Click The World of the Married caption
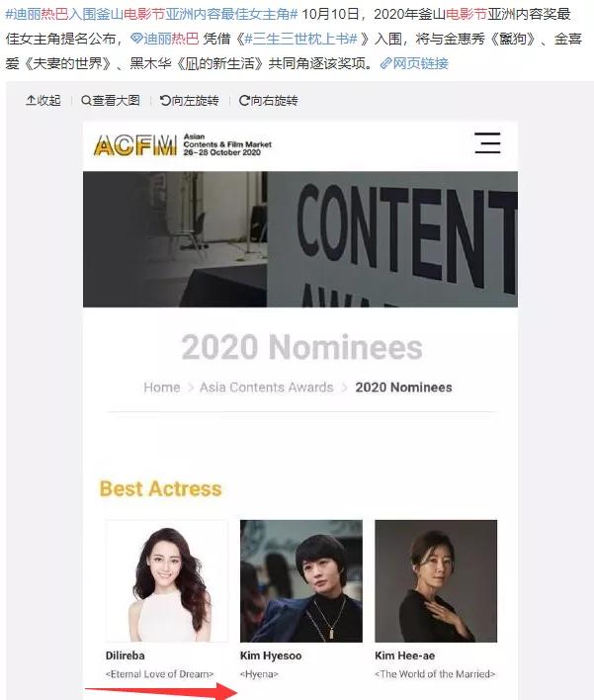Image resolution: width=594 pixels, height=700 pixels. click(435, 673)
